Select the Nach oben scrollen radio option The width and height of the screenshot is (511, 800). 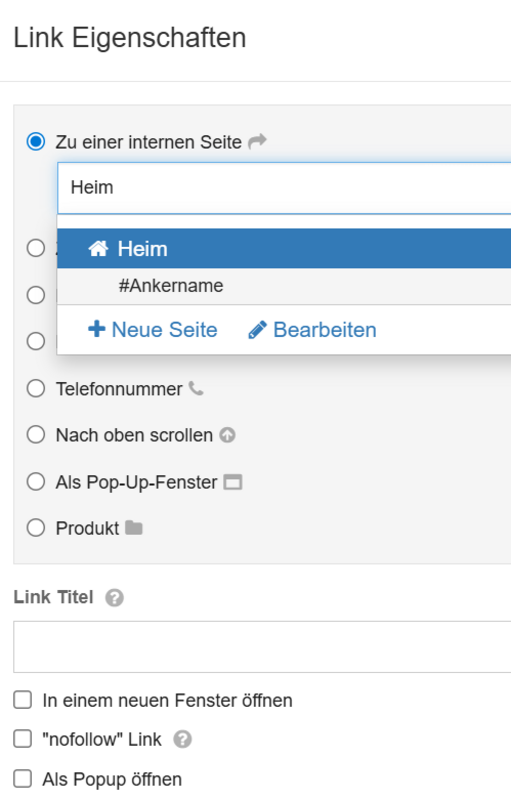pyautogui.click(x=36, y=435)
